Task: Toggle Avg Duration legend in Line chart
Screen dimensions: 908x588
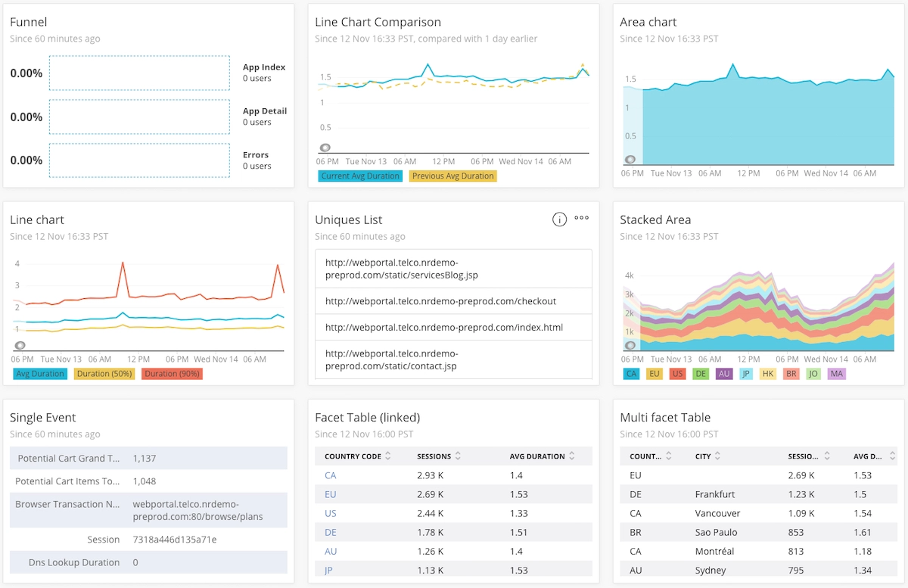Action: pos(40,374)
